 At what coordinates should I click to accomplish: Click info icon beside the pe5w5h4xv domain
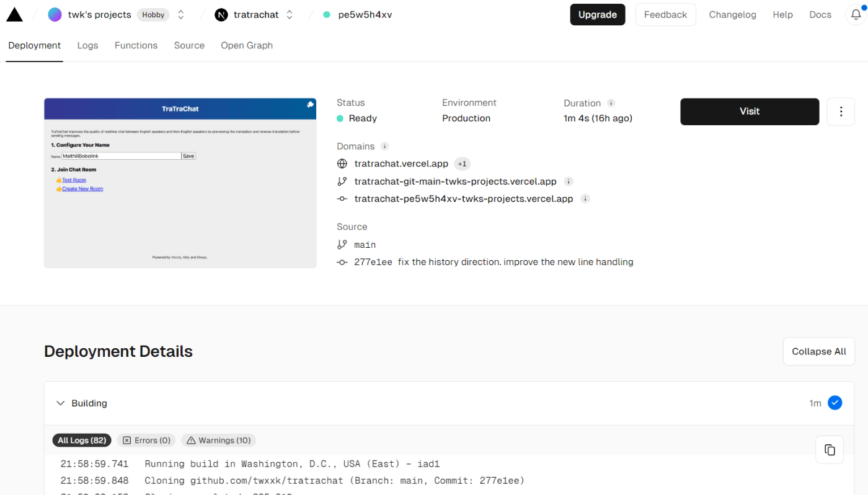pos(585,199)
